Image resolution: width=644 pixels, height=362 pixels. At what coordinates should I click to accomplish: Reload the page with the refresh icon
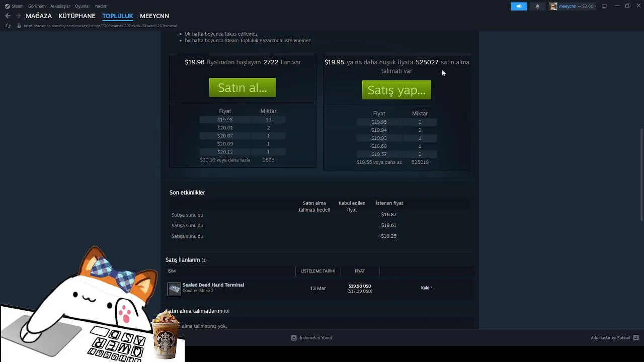8,26
